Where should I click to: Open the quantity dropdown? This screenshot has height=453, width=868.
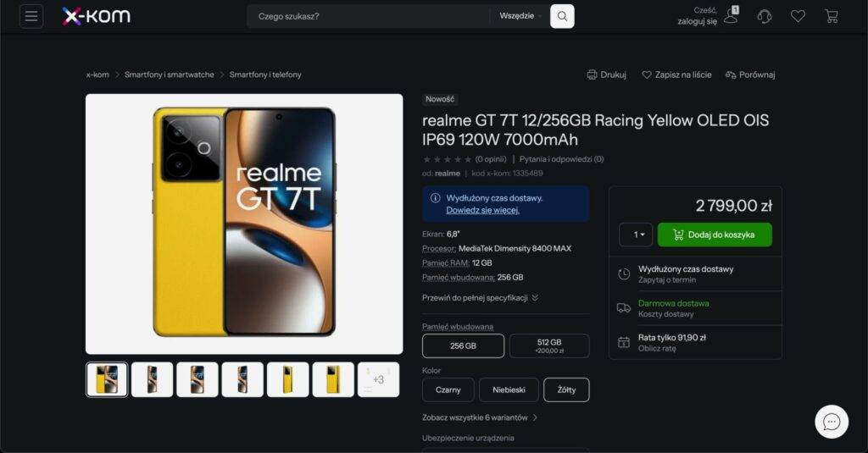point(636,235)
